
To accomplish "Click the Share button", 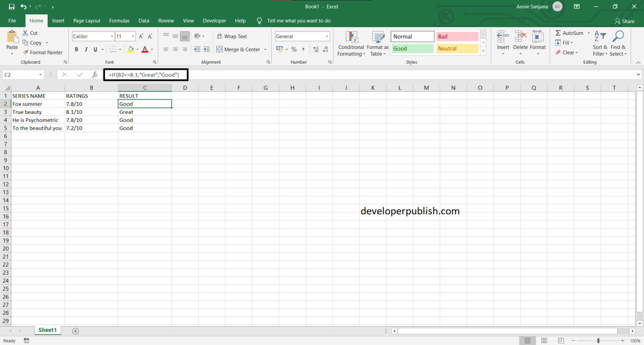I will pos(624,21).
